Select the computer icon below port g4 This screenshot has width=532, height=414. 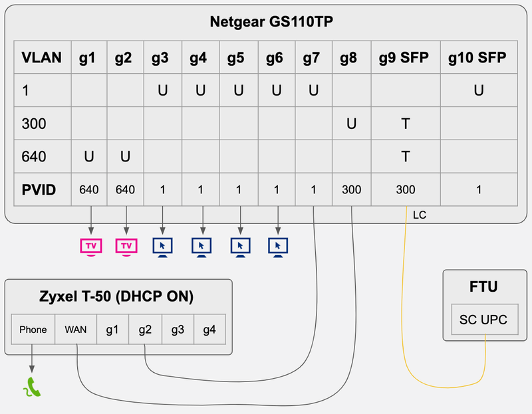tap(201, 247)
